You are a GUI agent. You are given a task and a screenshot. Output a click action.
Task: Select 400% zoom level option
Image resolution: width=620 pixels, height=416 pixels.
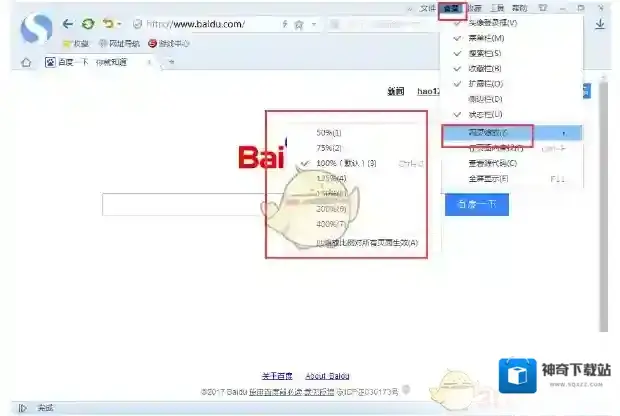tap(331, 223)
